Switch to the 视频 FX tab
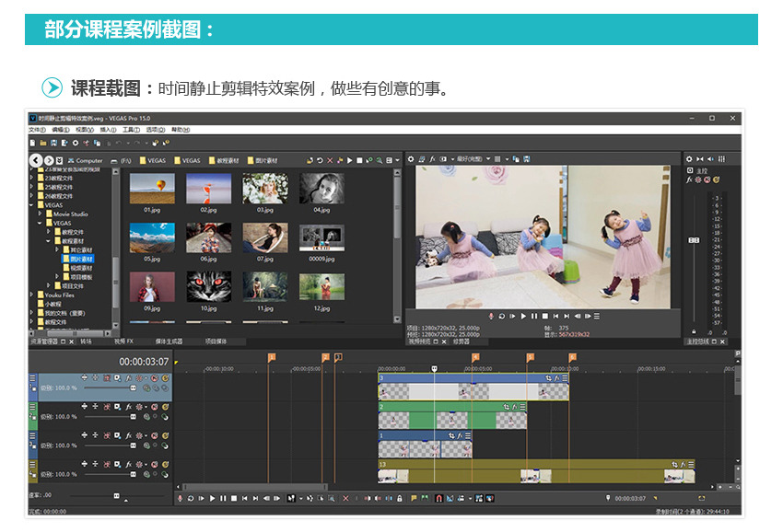This screenshot has width=783, height=532. [123, 341]
